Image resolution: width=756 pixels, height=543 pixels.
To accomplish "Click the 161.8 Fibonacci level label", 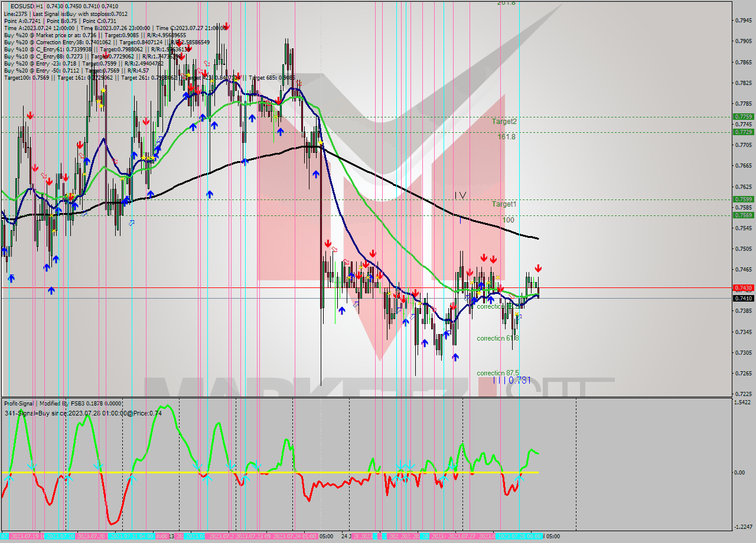I will coord(506,136).
